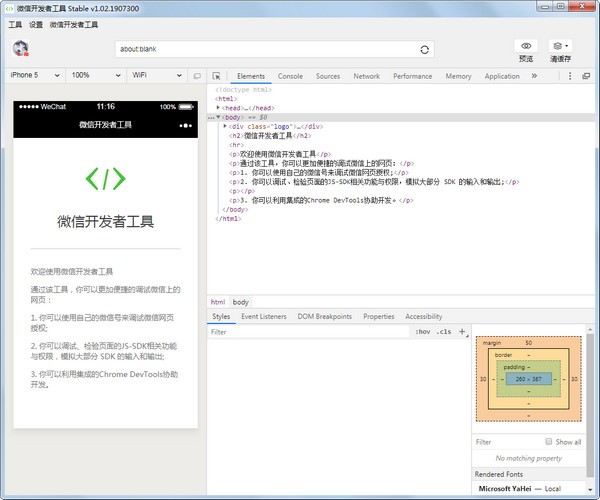Open the 设置 menu
The width and height of the screenshot is (600, 500).
tap(35, 24)
